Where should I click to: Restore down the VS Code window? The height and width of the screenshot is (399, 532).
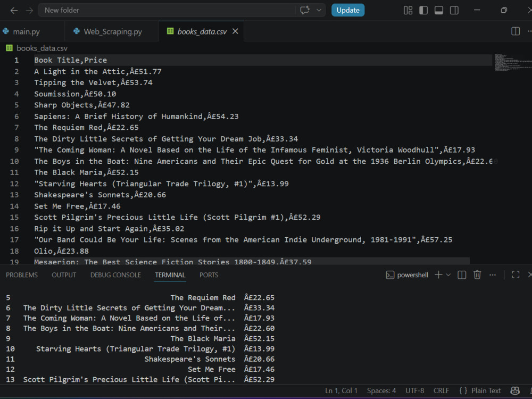504,10
